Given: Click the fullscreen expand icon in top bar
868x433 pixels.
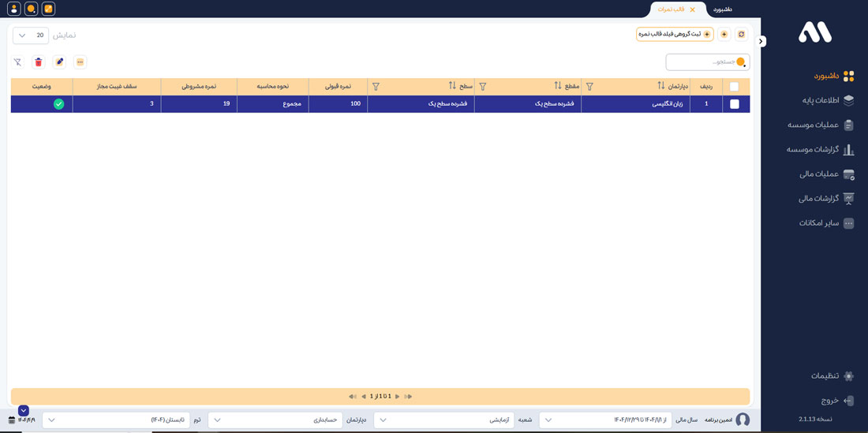Looking at the screenshot, I should tap(48, 9).
